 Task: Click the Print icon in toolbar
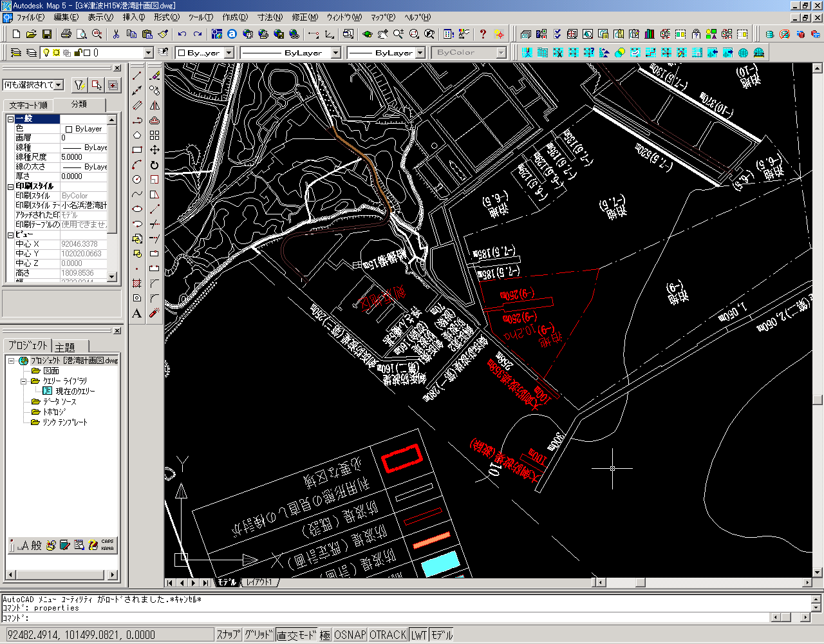[x=66, y=34]
